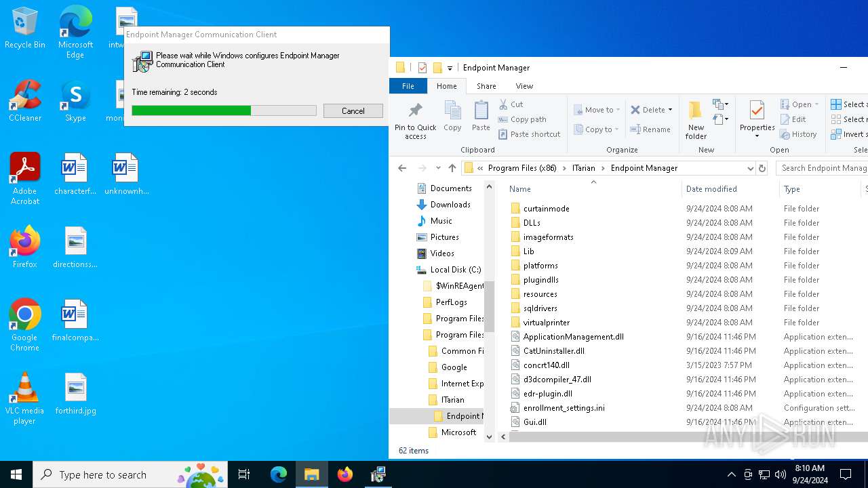868x488 pixels.
Task: Open the Skype desktop icon
Action: coord(75,102)
